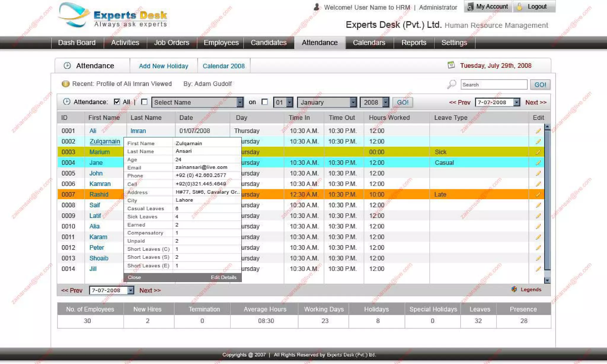Click into the Search text field
Viewport: 607px width, 364px height.
493,85
